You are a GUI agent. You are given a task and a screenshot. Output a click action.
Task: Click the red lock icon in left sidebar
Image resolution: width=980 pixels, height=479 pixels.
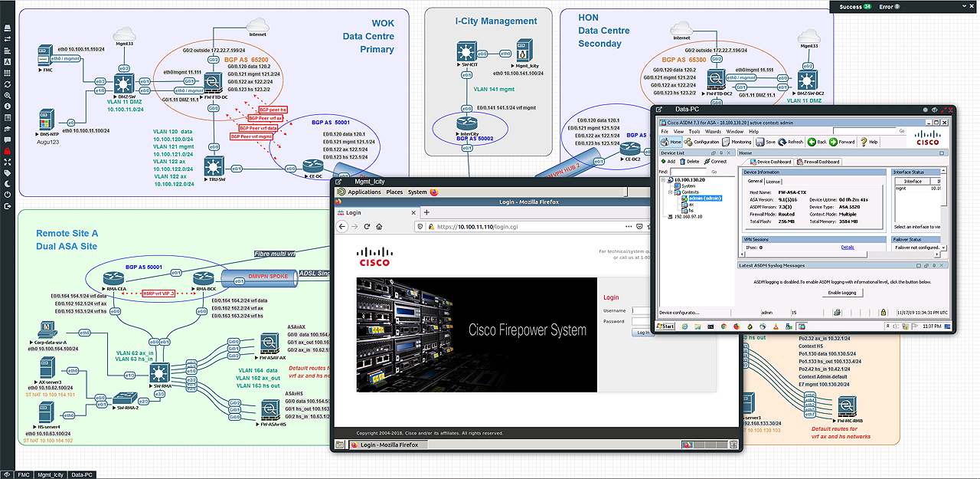(x=7, y=151)
